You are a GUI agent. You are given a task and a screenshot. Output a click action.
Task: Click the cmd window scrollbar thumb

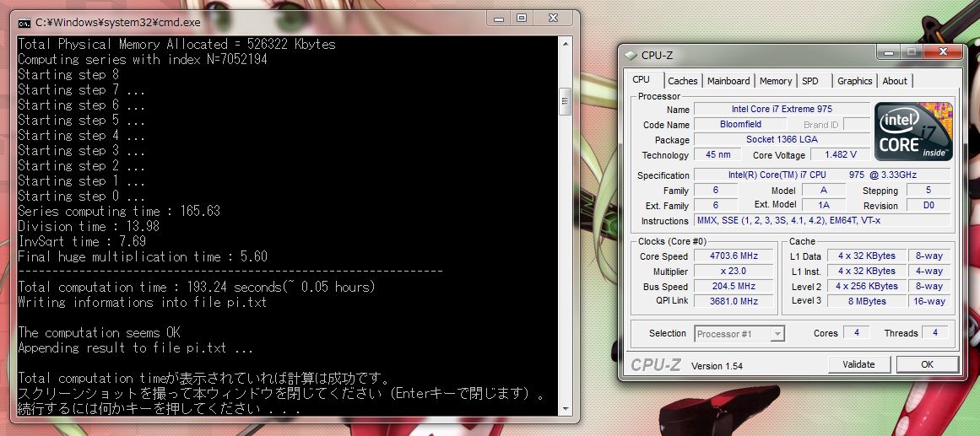point(565,102)
